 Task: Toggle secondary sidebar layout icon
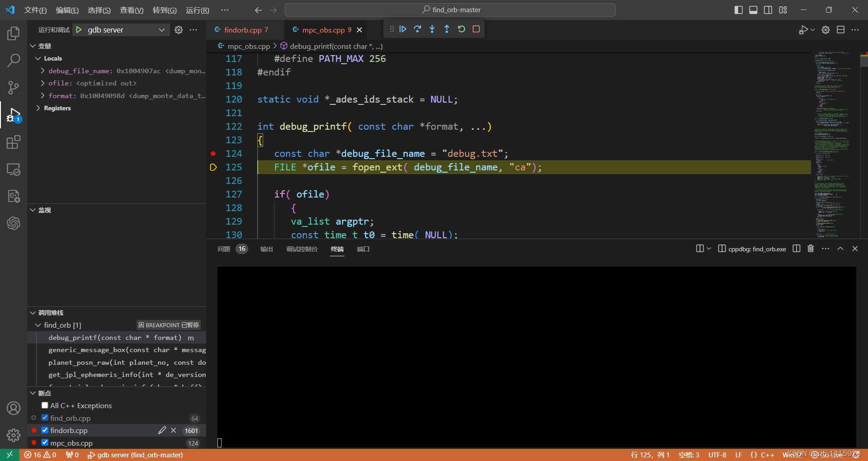768,10
